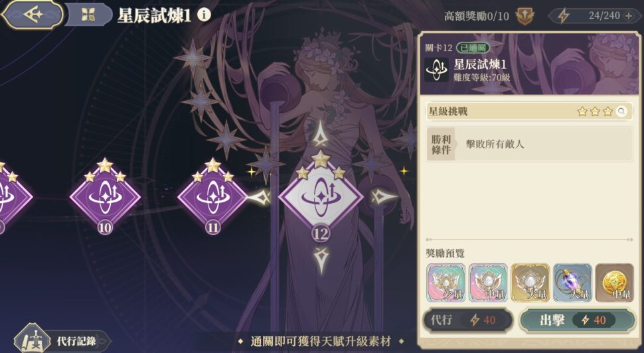Screen dimensions: 644x353
Task: Start battle with 出擊 button
Action: (x=577, y=320)
